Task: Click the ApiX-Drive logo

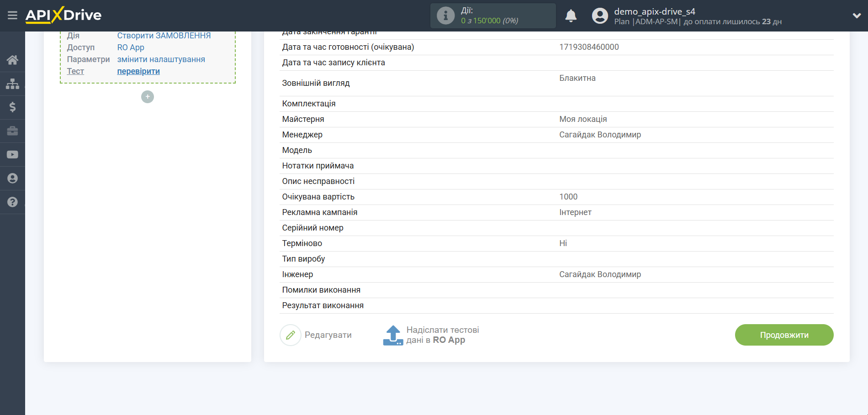Action: 64,15
